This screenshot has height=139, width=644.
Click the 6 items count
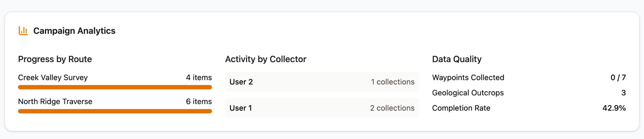coord(199,101)
